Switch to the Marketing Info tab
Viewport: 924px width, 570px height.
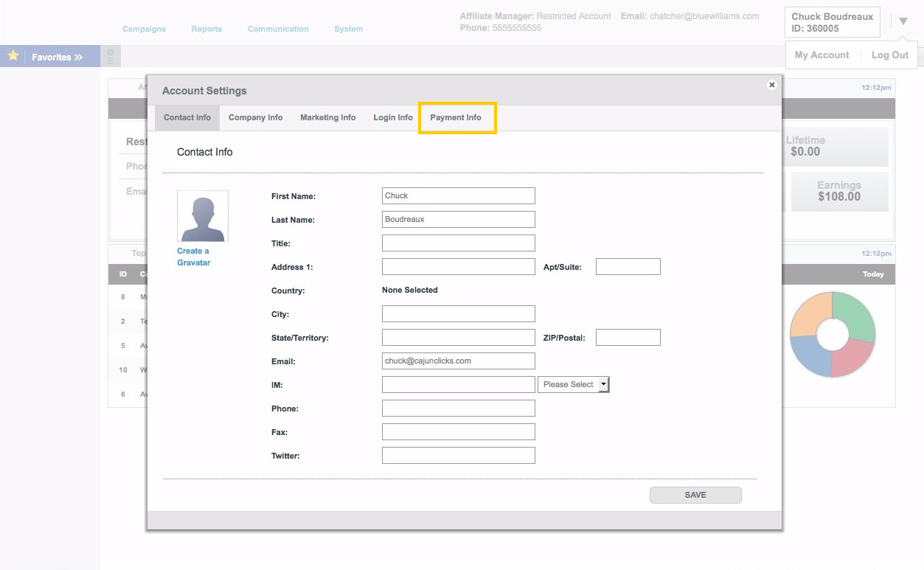coord(327,117)
